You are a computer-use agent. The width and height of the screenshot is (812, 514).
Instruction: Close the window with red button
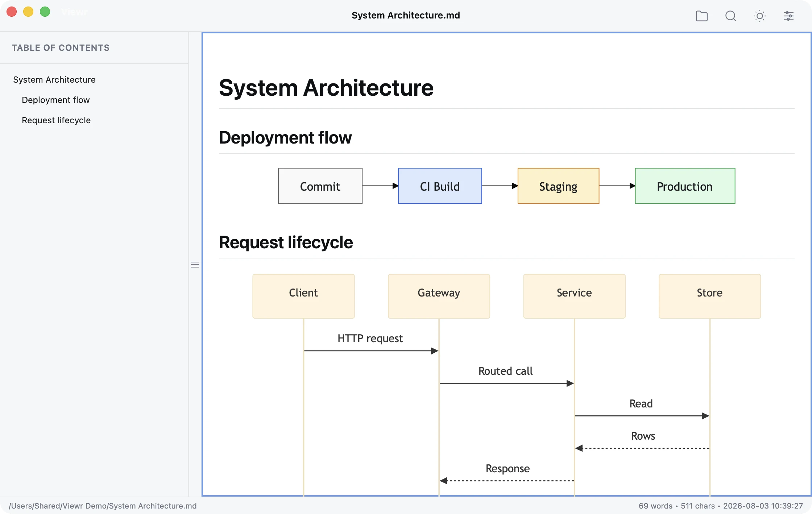(x=12, y=12)
